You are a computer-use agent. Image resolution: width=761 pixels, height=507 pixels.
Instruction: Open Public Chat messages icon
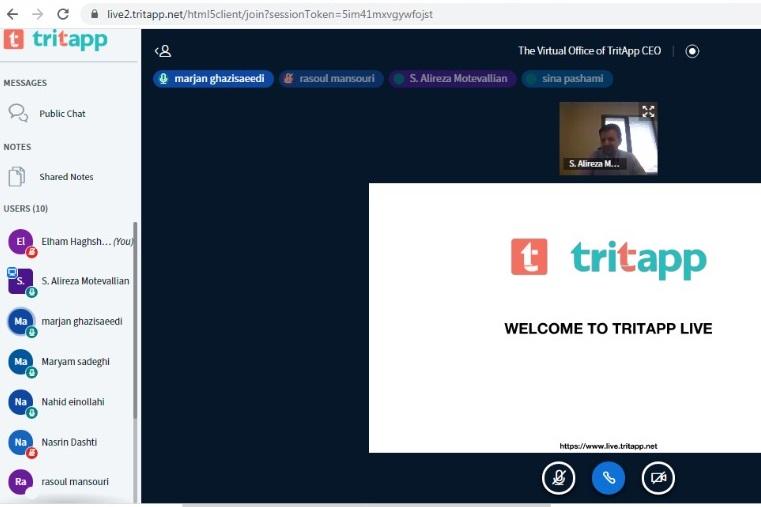pos(18,113)
